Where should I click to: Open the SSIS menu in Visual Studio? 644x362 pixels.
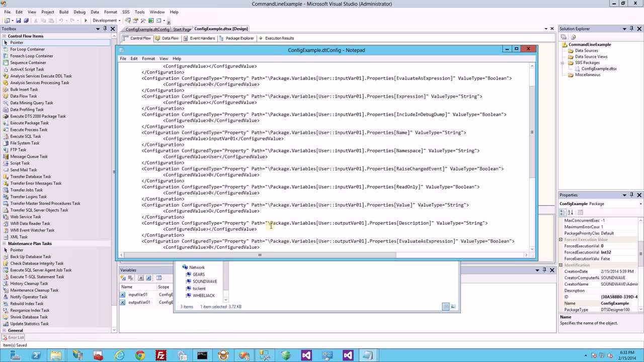pos(126,12)
